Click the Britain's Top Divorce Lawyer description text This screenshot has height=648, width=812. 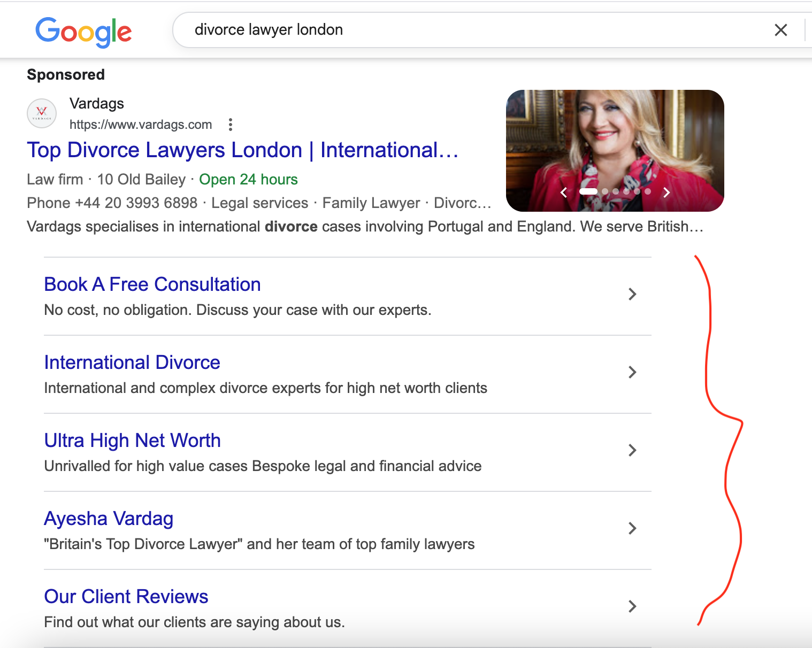coord(259,544)
